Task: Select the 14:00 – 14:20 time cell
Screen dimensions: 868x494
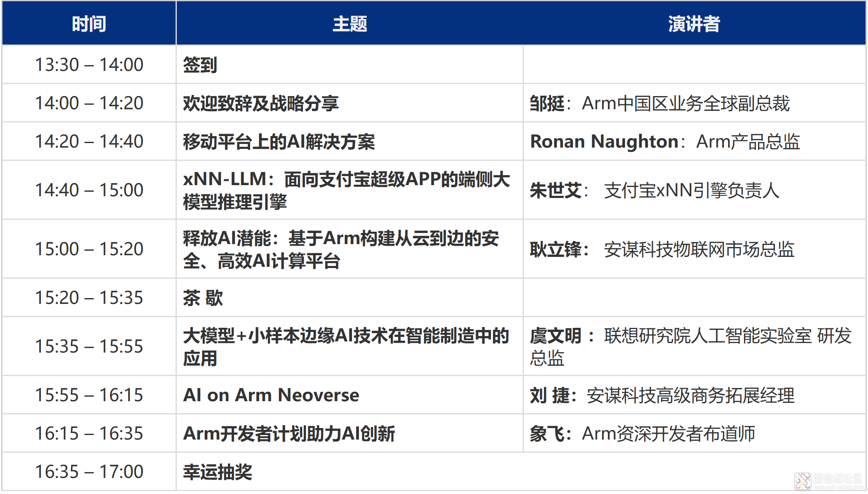Action: coord(89,103)
